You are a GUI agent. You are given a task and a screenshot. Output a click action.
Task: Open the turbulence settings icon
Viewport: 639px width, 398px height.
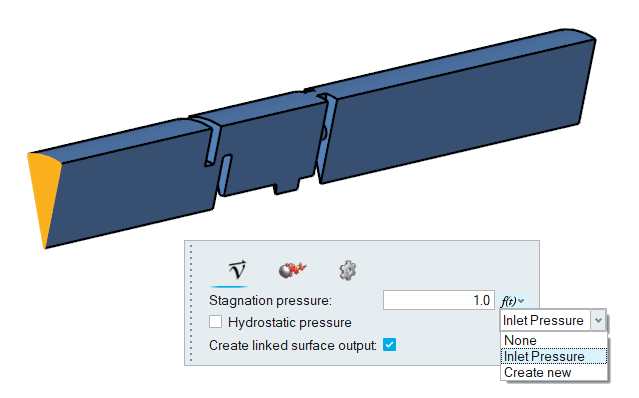click(293, 270)
